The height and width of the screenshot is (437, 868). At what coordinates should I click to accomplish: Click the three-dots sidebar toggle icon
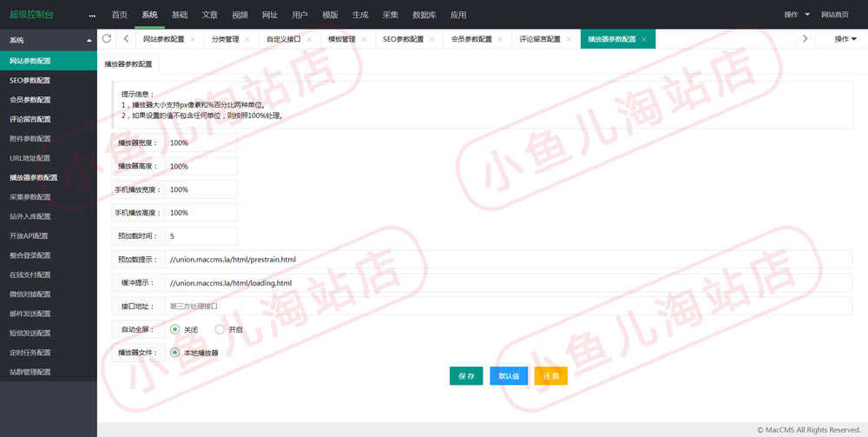tap(92, 16)
